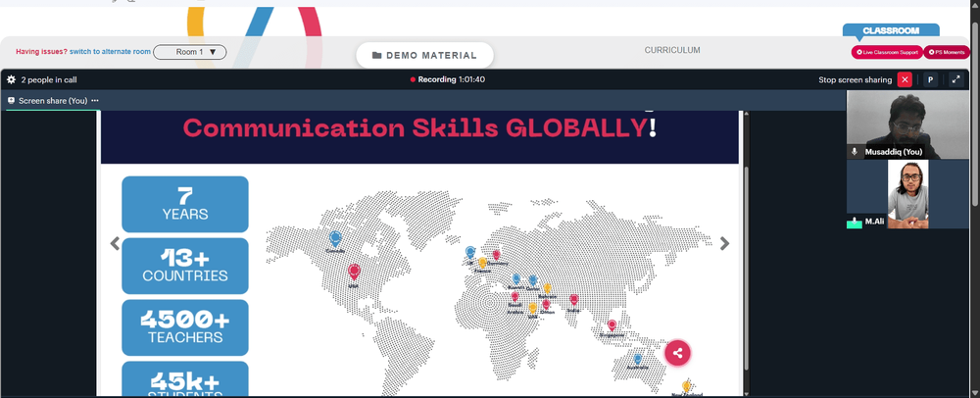
Task: Open call settings gear icon
Action: 11,80
